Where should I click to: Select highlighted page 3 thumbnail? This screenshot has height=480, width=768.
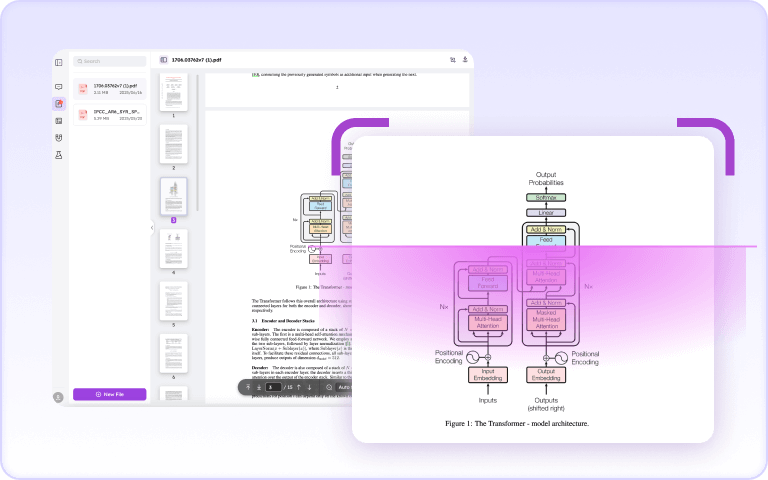coord(173,196)
